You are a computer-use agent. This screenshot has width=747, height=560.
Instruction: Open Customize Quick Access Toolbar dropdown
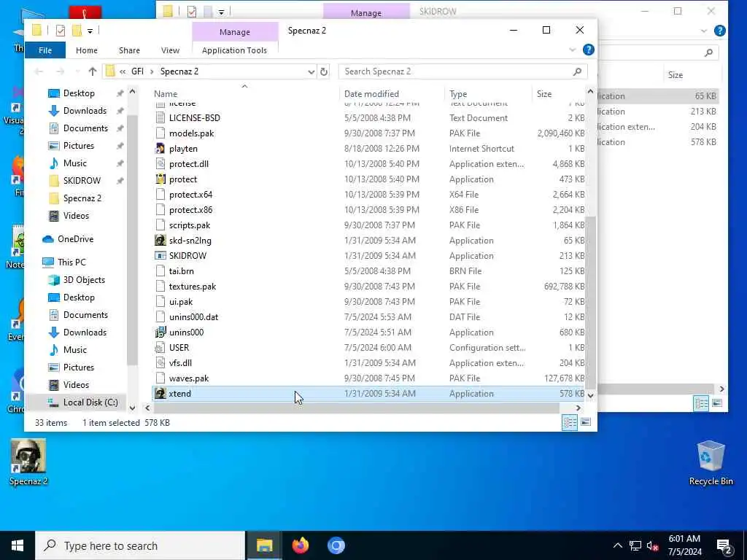(90, 31)
